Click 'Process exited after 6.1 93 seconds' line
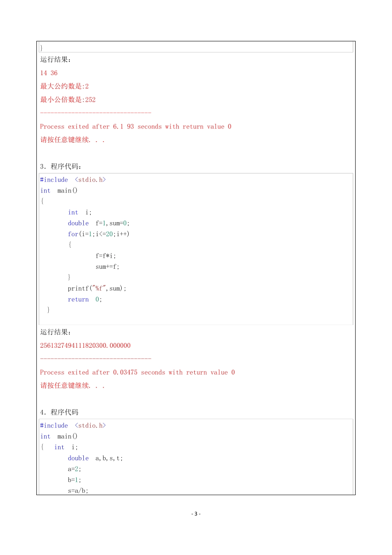The height and width of the screenshot is (555, 392). tap(136, 126)
